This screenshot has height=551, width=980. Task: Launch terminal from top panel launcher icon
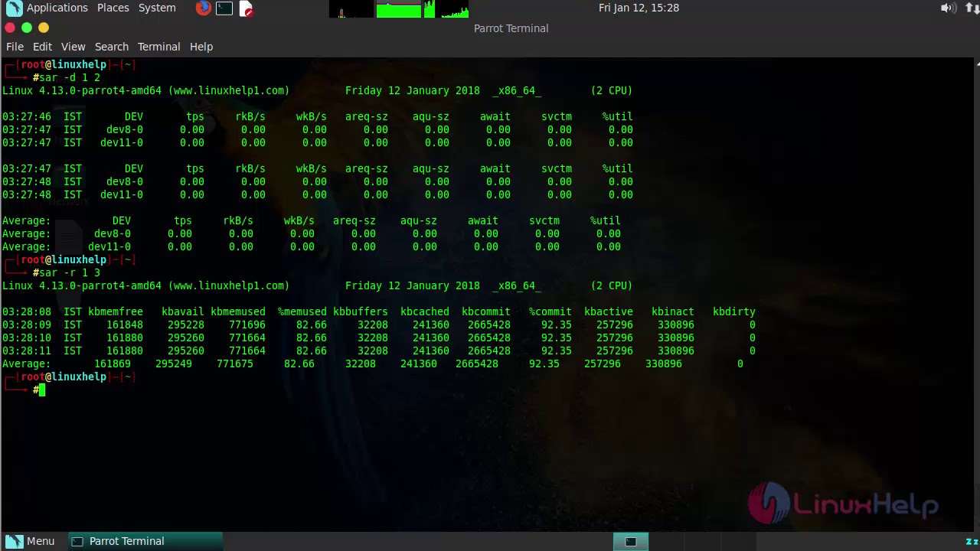coord(224,8)
